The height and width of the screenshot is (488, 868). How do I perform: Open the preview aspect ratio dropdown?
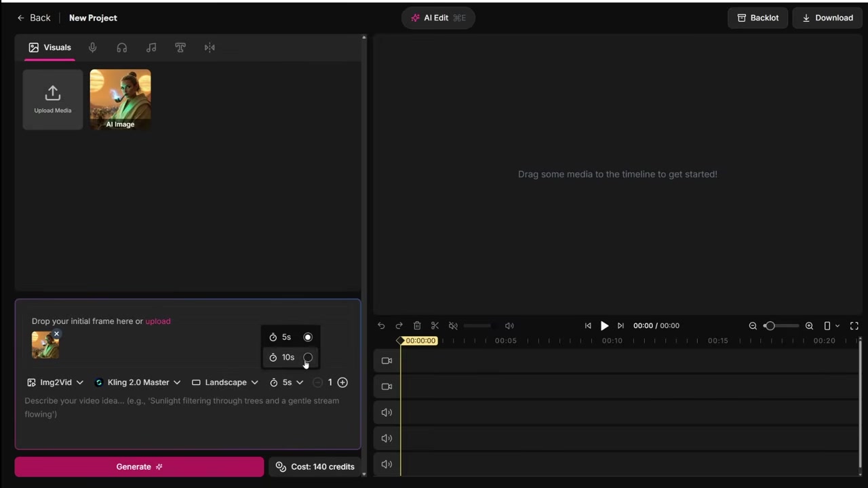[x=831, y=326]
